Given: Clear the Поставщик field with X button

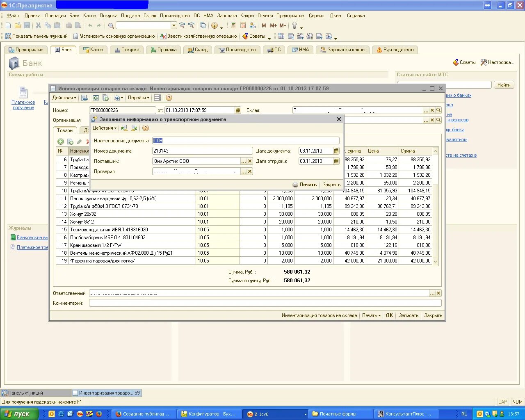Looking at the screenshot, I should point(250,161).
